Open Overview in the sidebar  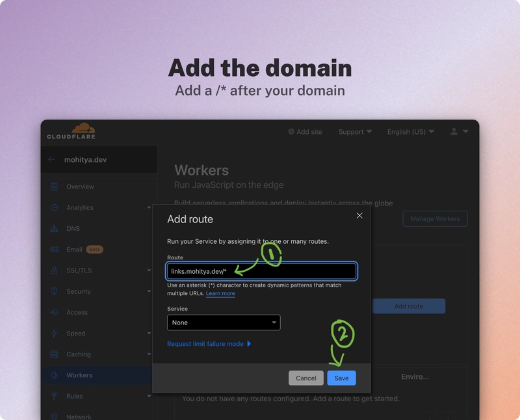(80, 187)
